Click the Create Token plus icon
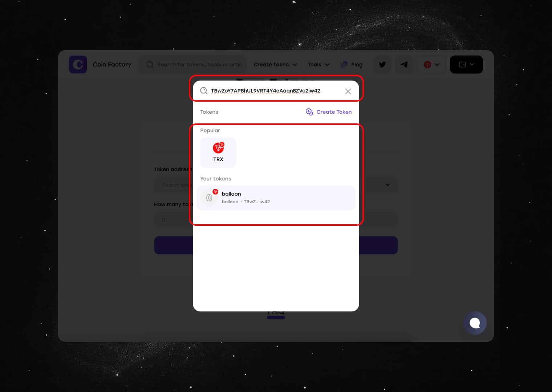This screenshot has height=392, width=552. pyautogui.click(x=309, y=112)
